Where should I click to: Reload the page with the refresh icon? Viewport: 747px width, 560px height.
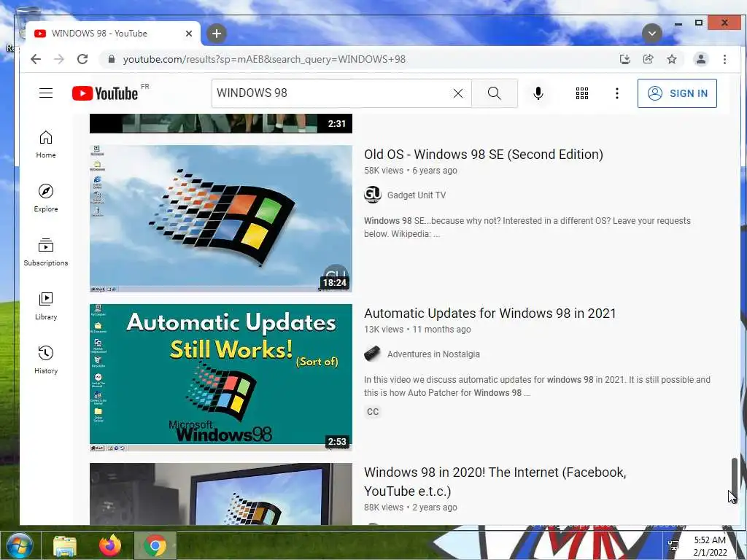(82, 59)
